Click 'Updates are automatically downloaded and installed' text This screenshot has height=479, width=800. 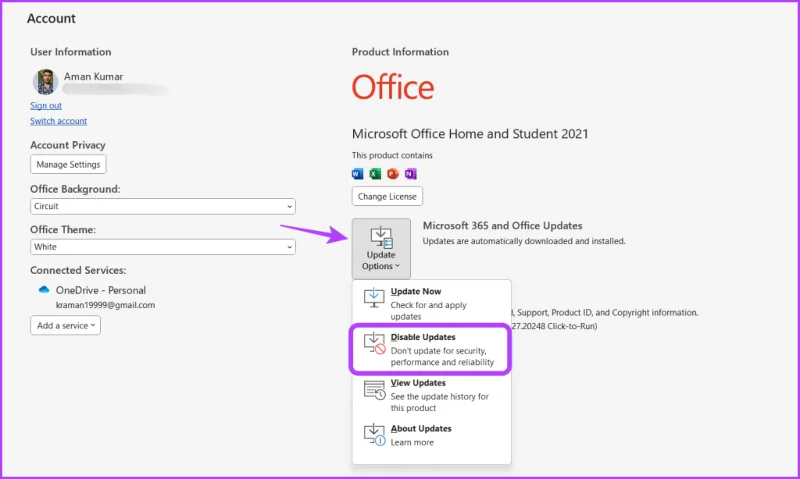[523, 241]
